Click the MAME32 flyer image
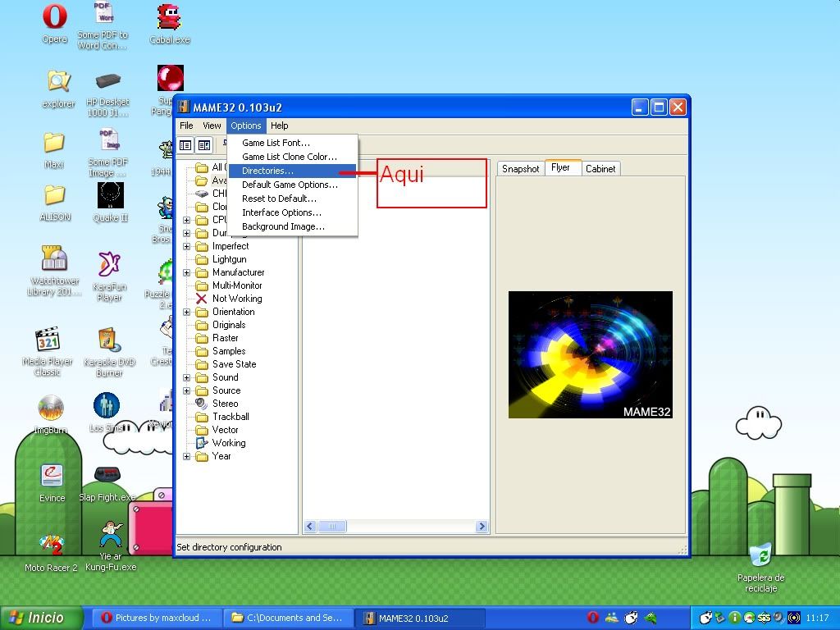This screenshot has height=630, width=840. (x=591, y=354)
